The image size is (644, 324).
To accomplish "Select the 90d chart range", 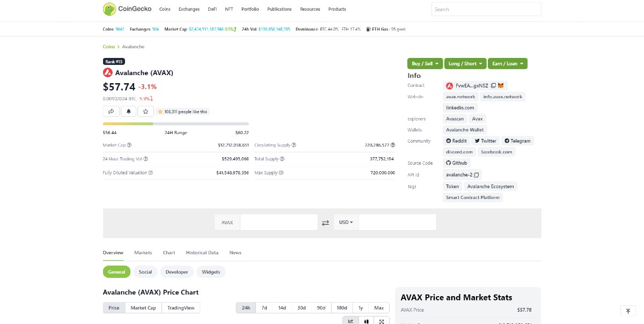I will point(321,308).
